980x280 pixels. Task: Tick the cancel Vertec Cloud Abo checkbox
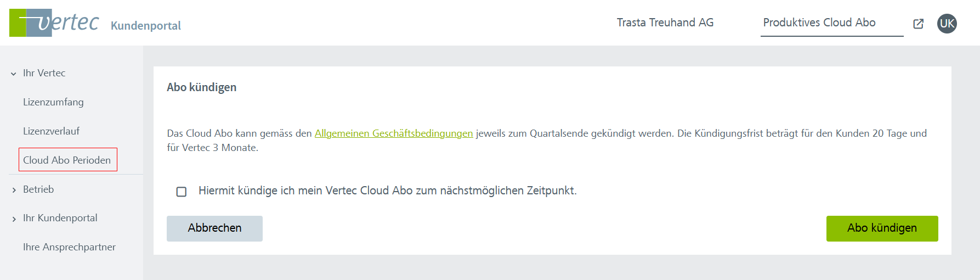click(x=182, y=192)
